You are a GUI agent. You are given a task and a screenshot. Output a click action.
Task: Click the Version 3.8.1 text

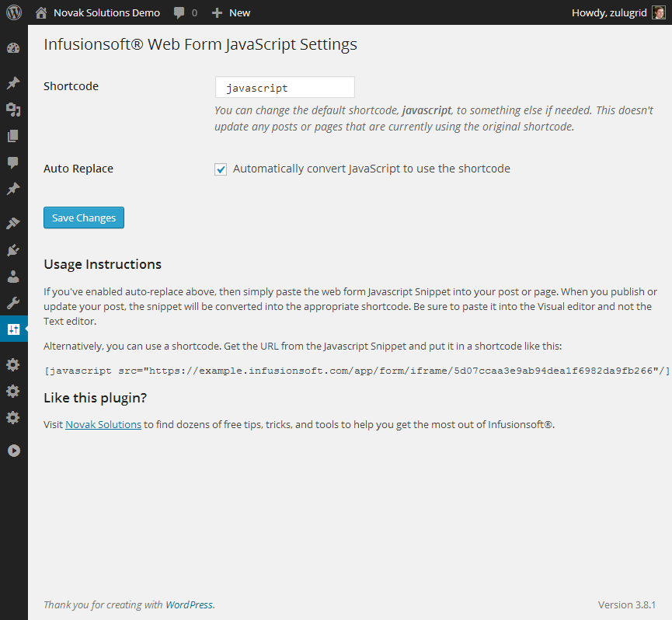tap(627, 605)
